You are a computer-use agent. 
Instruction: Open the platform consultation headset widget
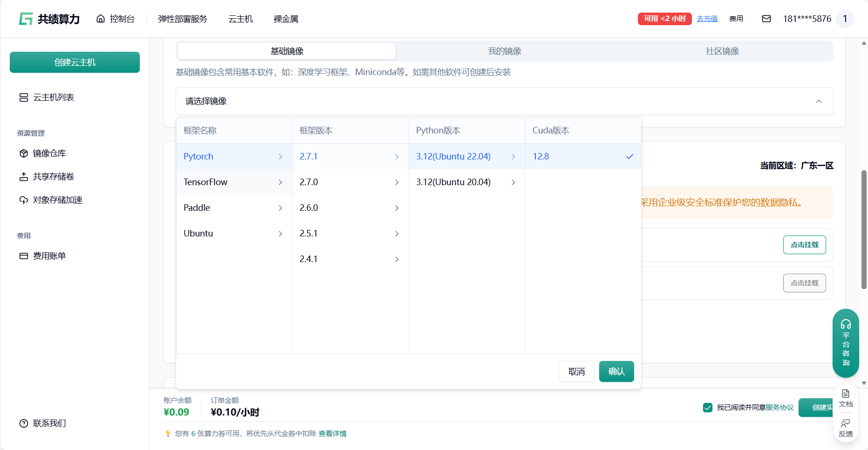click(845, 343)
